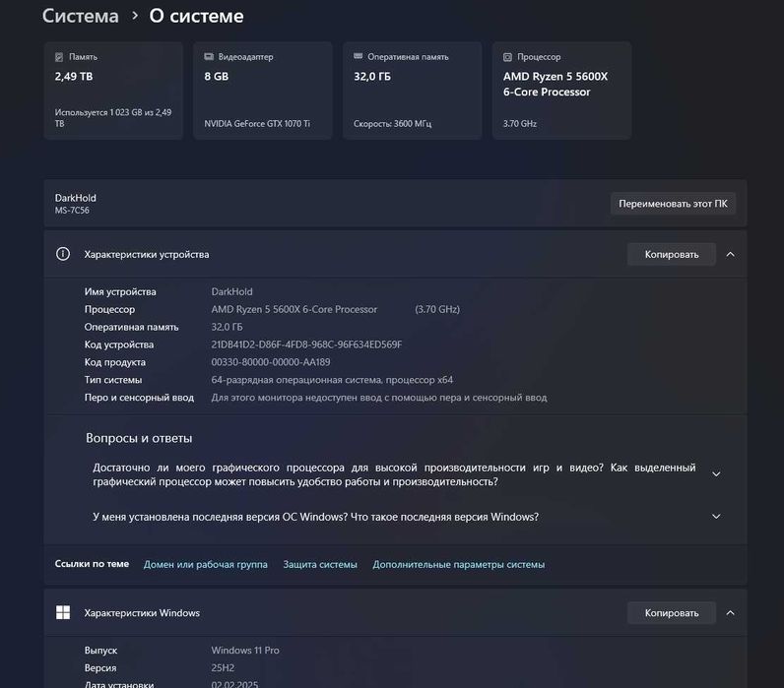Click the 32,0 ГБ value in device specs
Viewport: 784px width, 688px height.
coord(227,327)
